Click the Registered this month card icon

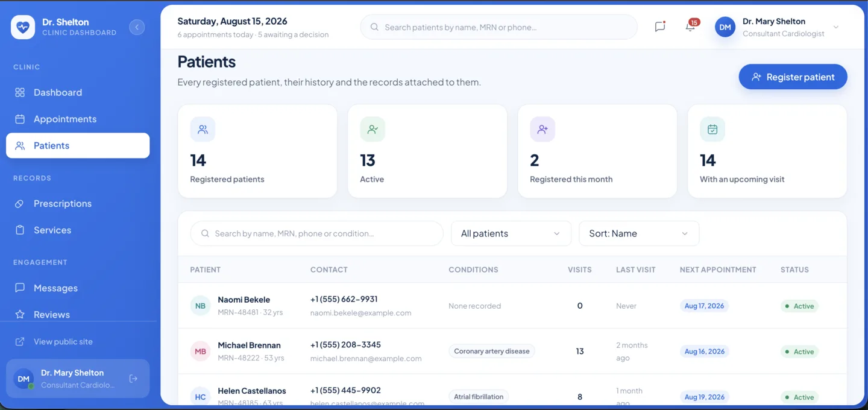[x=542, y=129]
